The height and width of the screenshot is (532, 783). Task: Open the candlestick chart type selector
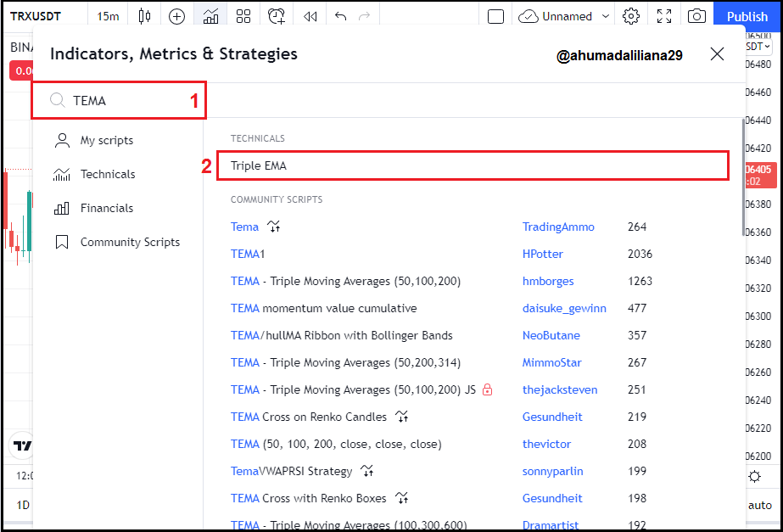144,16
